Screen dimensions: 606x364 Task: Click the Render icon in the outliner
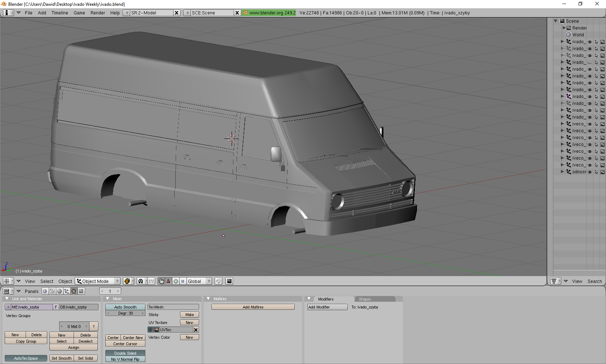[x=568, y=28]
